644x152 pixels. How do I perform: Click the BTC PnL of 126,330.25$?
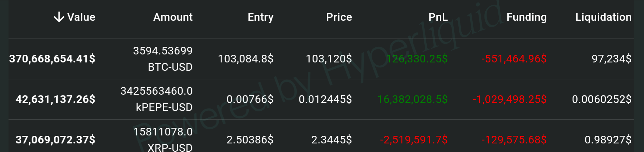point(417,59)
